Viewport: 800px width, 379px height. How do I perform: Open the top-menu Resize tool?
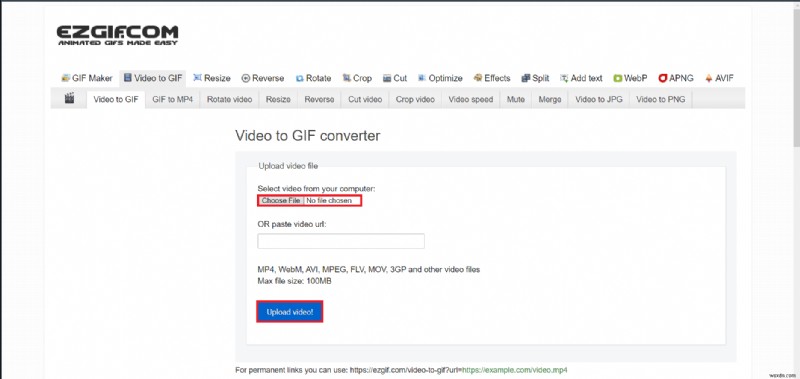(212, 78)
